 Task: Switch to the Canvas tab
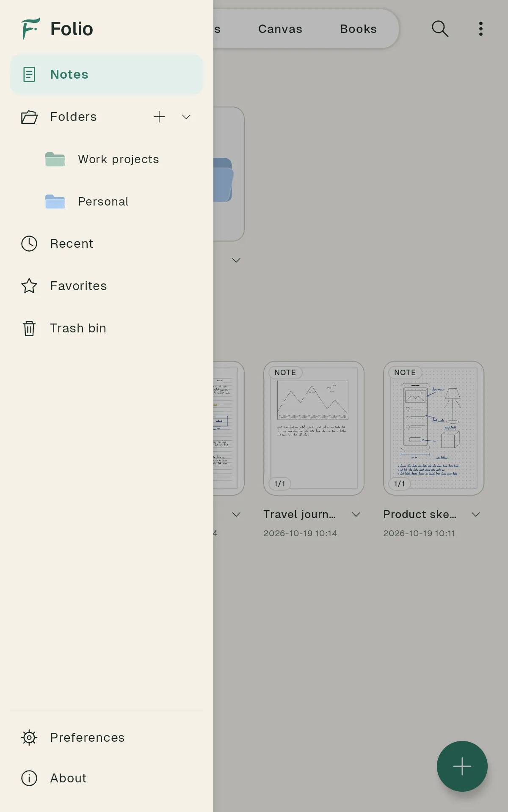click(x=280, y=29)
